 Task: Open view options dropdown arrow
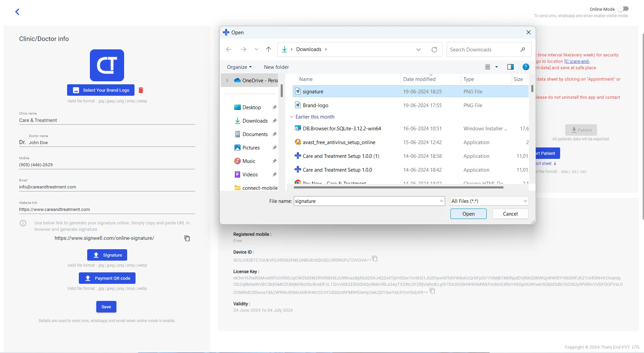tap(497, 67)
